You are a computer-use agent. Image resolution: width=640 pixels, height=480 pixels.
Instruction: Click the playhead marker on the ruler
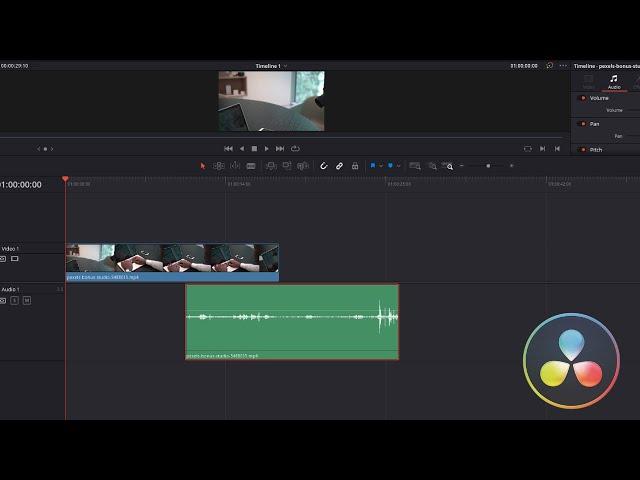[x=65, y=179]
